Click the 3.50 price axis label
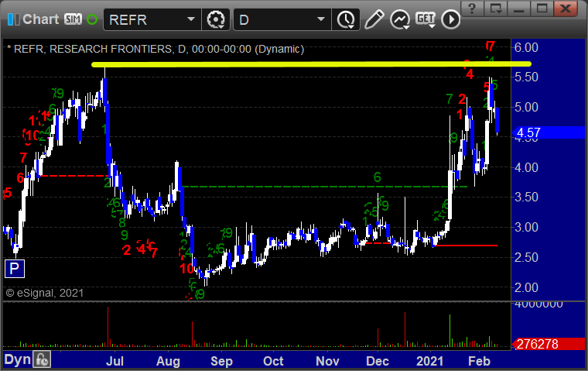 coord(526,198)
